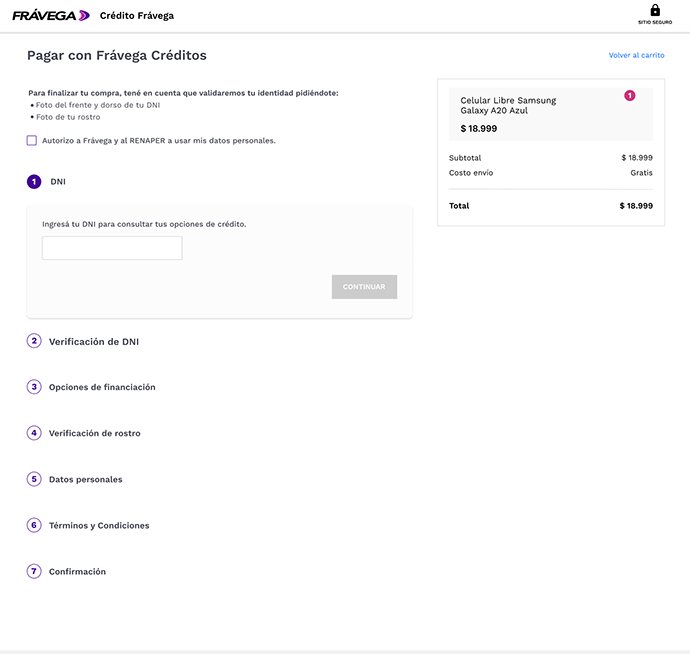
Task: Expand the Verificación de rostro step
Action: point(95,434)
